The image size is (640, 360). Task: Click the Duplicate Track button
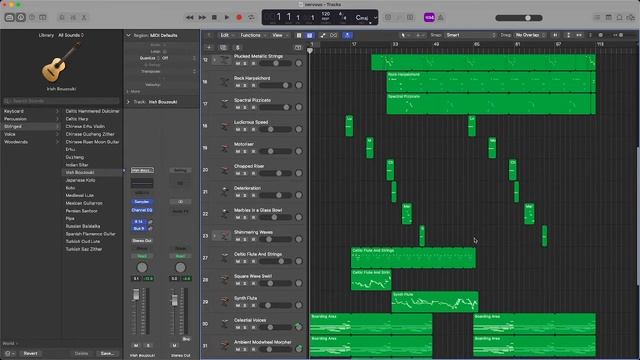pyautogui.click(x=223, y=48)
